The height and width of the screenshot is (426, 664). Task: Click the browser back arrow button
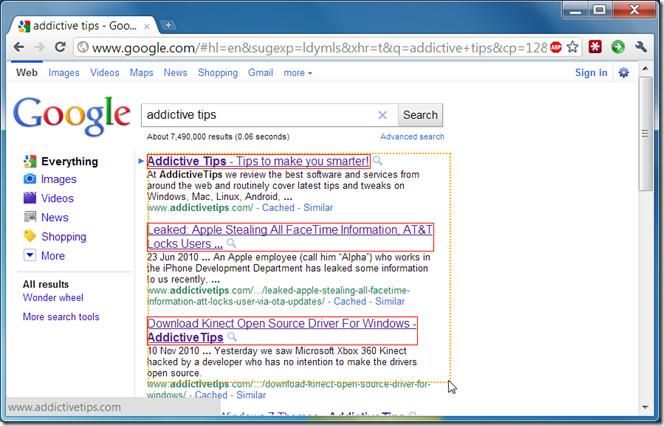18,46
